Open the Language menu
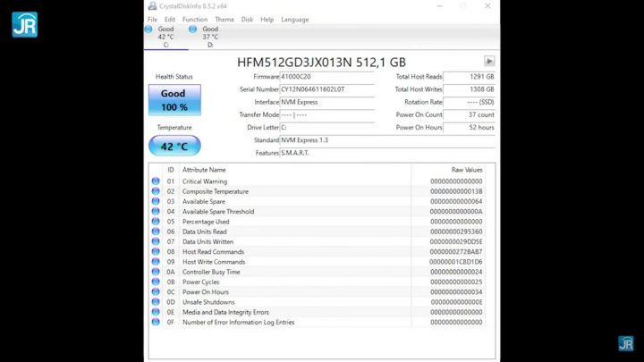Image resolution: width=644 pixels, height=362 pixels. coord(295,20)
